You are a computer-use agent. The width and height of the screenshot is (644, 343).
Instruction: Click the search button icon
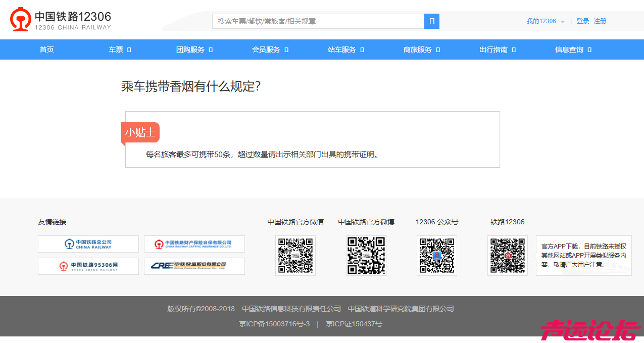pyautogui.click(x=432, y=21)
